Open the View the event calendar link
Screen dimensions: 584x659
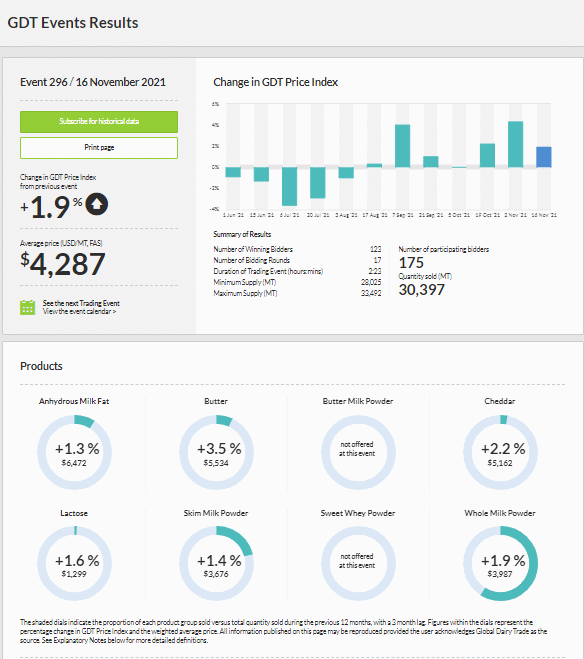pos(79,311)
